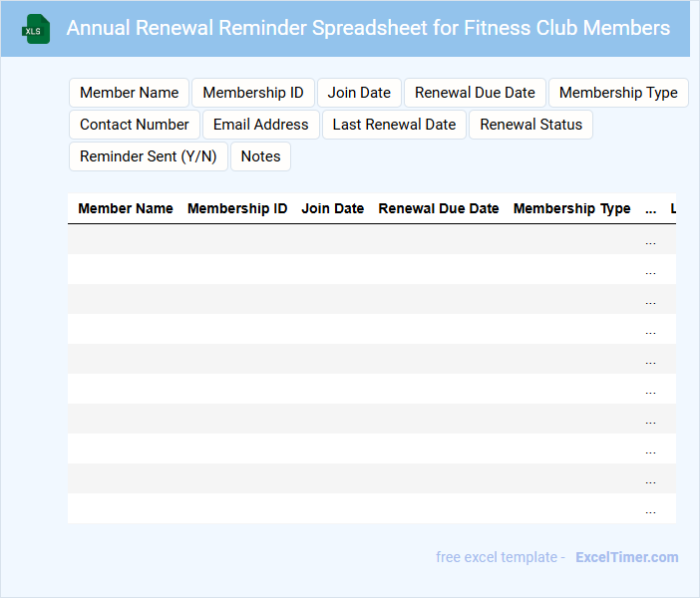Click the Join Date tag
The width and height of the screenshot is (700, 598).
point(359,93)
